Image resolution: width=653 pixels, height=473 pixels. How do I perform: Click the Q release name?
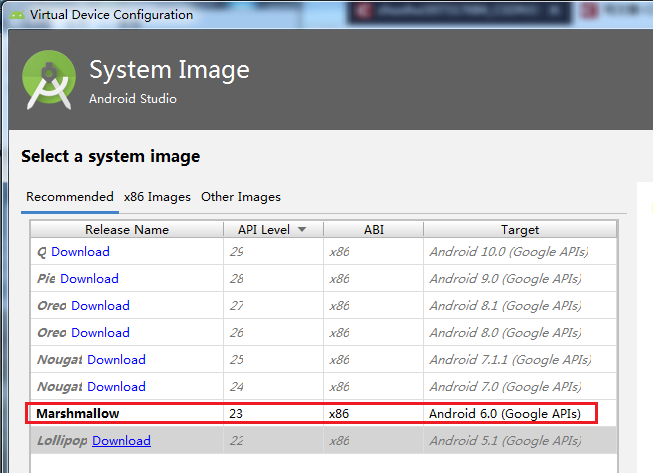tap(42, 252)
